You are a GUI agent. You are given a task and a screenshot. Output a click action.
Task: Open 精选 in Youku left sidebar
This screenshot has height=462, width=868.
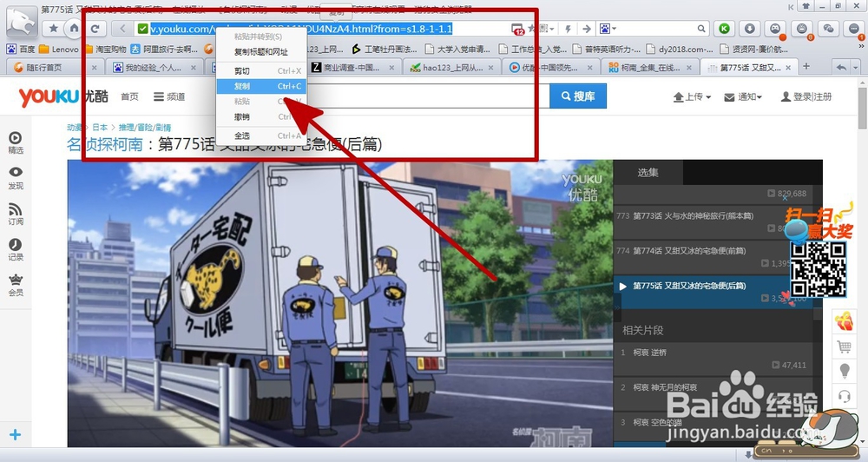coord(16,142)
